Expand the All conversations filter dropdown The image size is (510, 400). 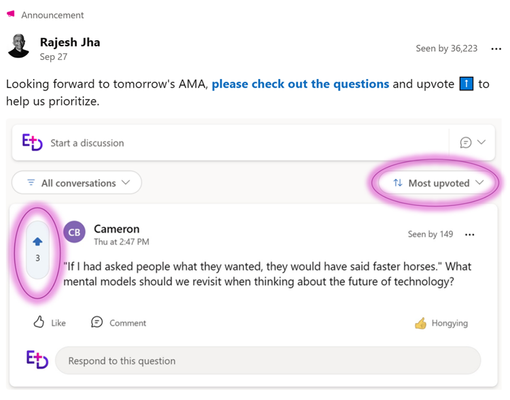pyautogui.click(x=77, y=183)
